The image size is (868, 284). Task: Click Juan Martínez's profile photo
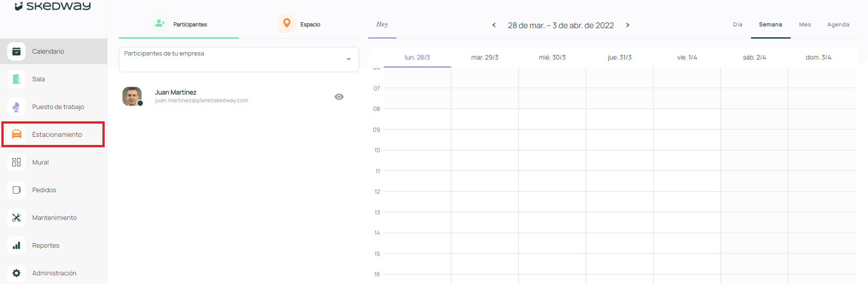point(132,96)
